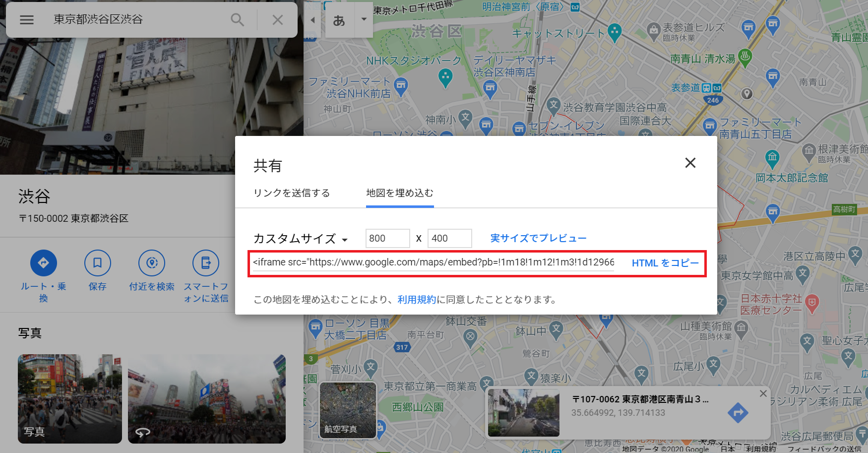Open フィードバックの送信 link in map footer
Screen dimensions: 868x453
click(824, 449)
